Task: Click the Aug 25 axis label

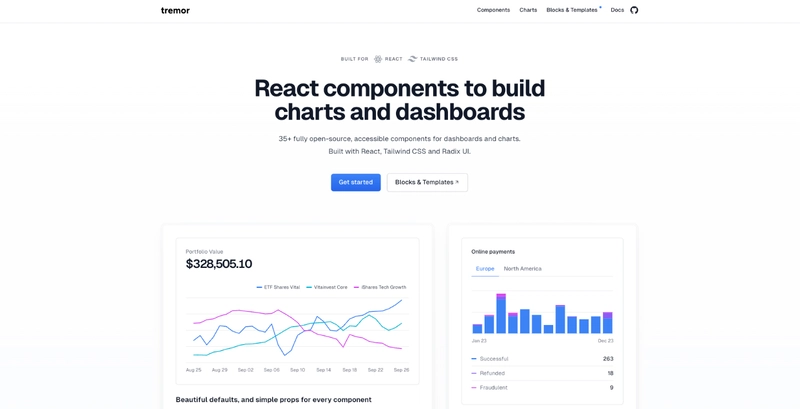Action: coord(193,370)
